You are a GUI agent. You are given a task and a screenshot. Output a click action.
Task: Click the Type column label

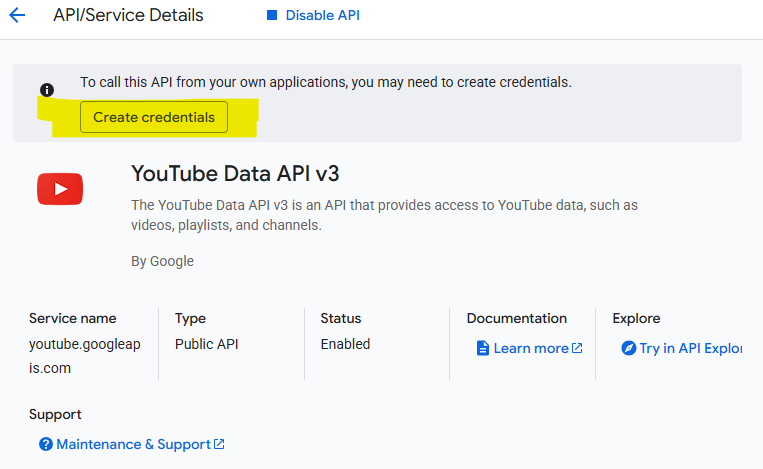pos(190,319)
